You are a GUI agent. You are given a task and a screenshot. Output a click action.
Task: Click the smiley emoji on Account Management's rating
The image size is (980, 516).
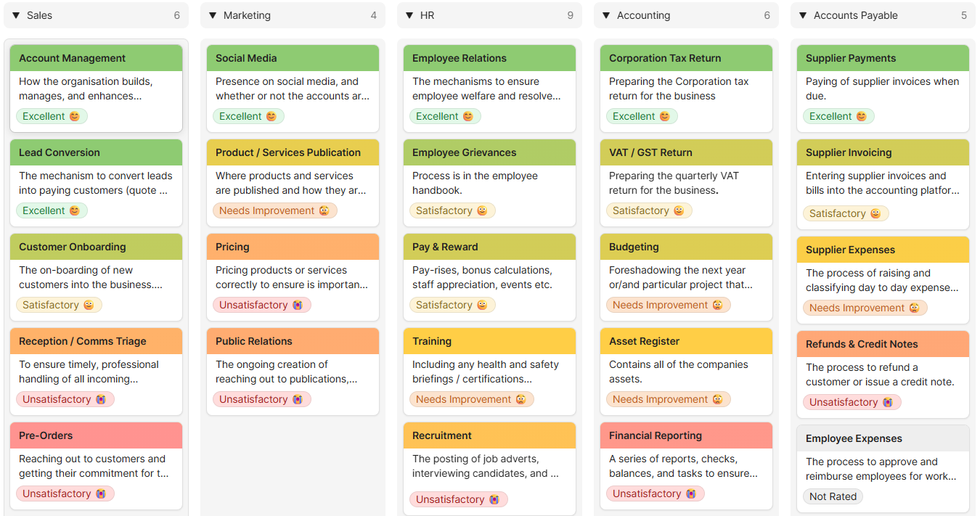(75, 116)
